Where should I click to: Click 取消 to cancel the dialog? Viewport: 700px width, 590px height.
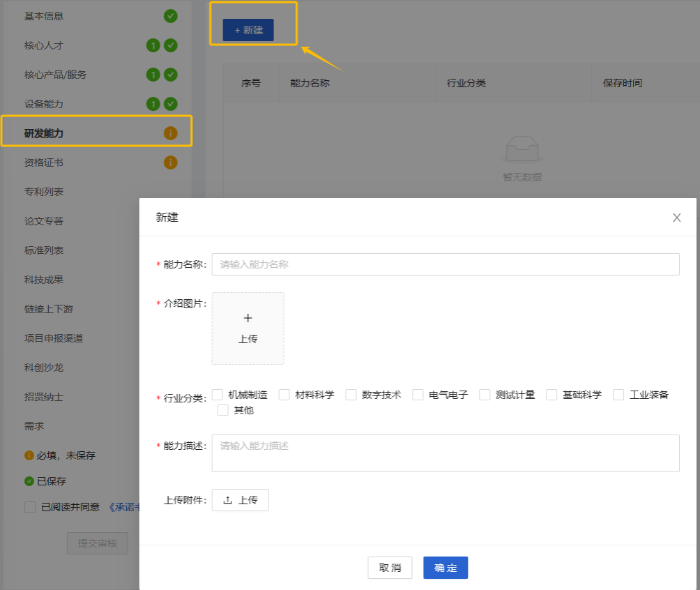click(390, 568)
